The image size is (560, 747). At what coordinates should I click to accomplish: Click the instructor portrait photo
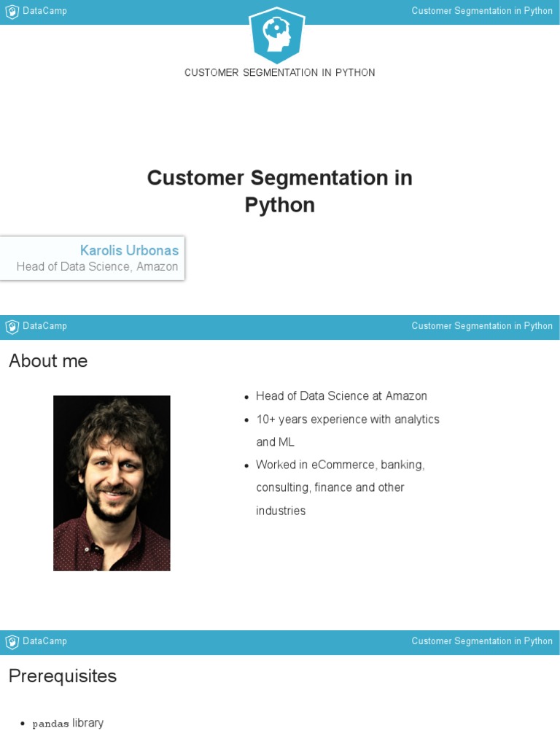pyautogui.click(x=112, y=483)
